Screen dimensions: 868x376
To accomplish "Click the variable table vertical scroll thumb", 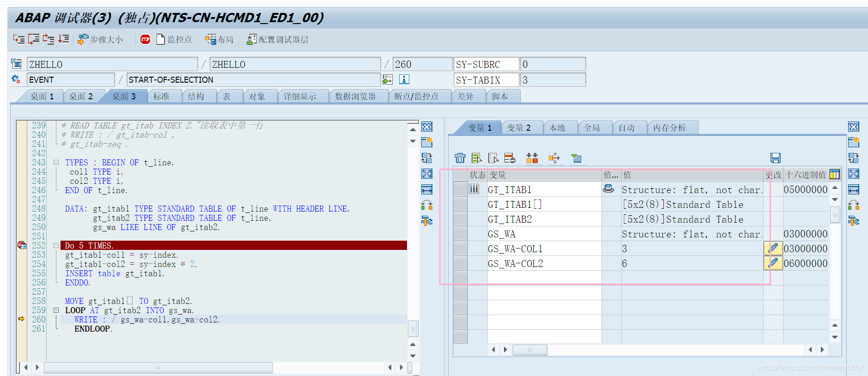I will coord(835,215).
